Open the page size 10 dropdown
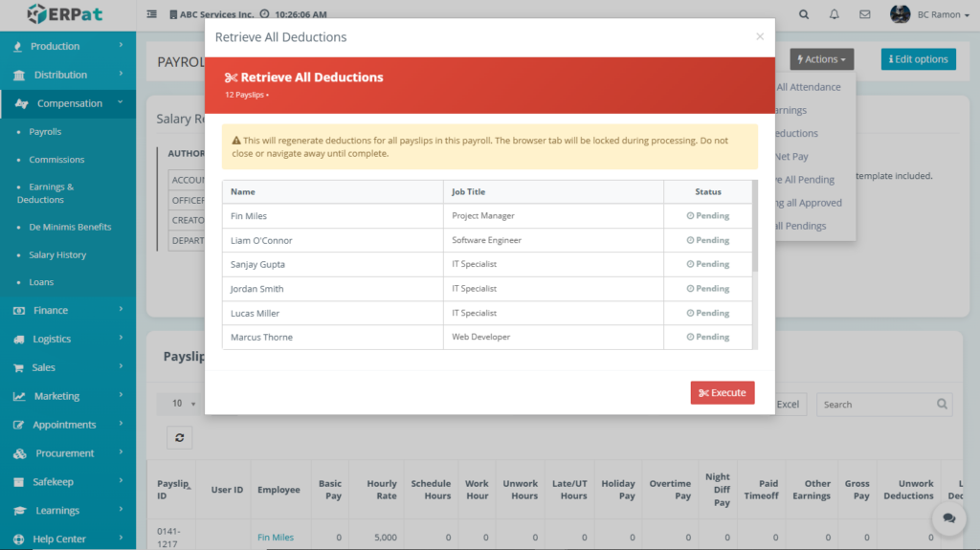 (183, 404)
